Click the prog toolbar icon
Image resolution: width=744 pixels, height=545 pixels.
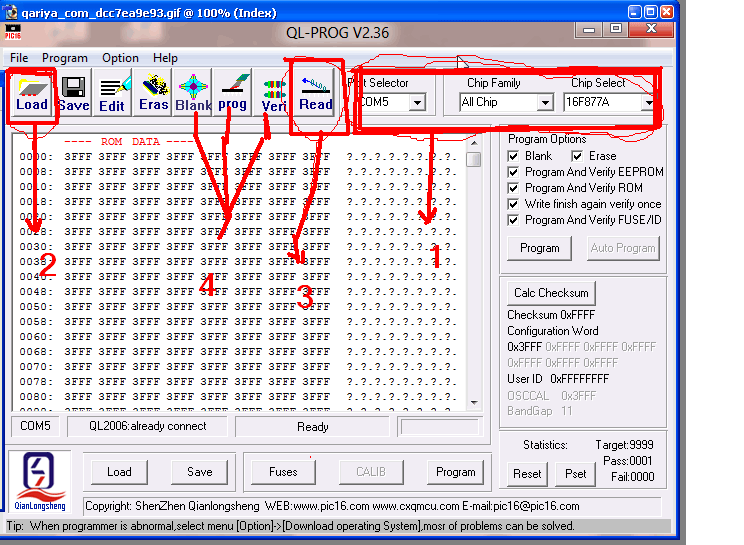(232, 93)
